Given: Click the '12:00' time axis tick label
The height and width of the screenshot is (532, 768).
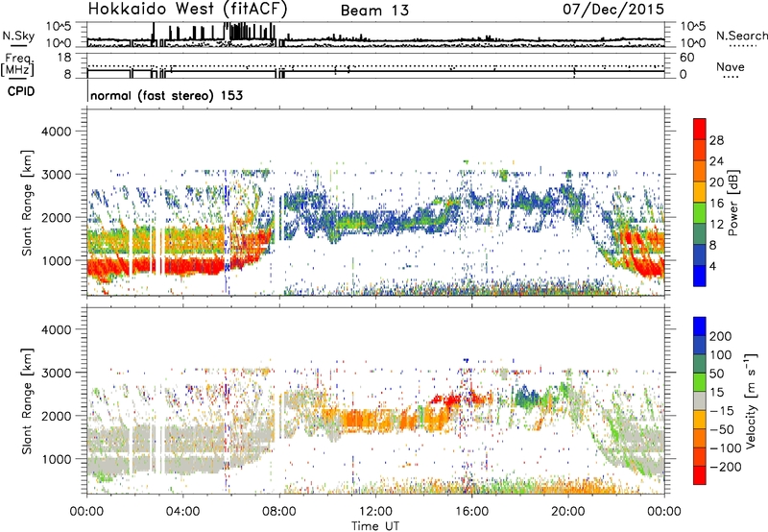Looking at the screenshot, I should (375, 512).
